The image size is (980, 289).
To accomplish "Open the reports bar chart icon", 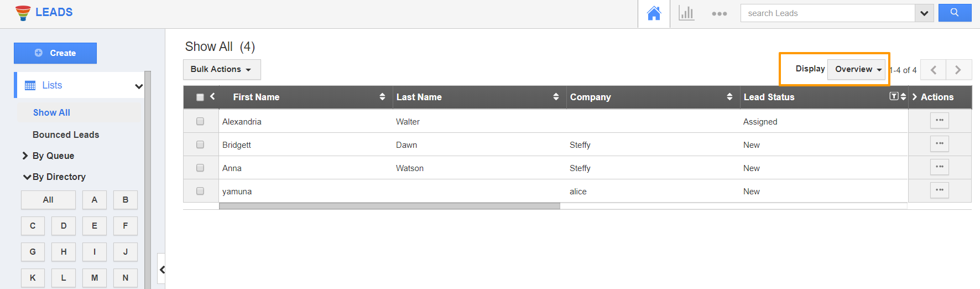I will (x=686, y=13).
